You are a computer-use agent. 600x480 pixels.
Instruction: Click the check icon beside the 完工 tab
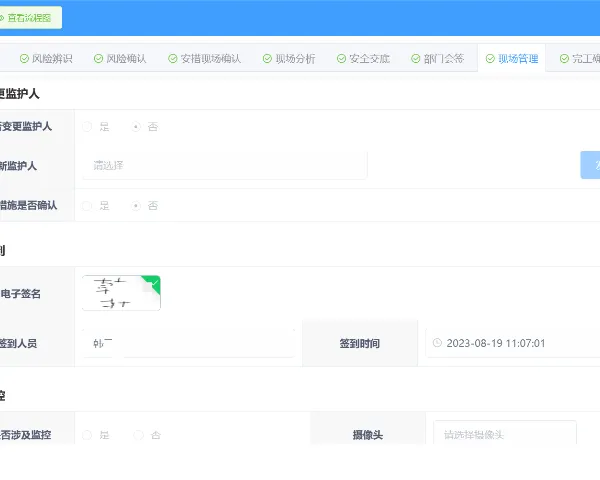pos(564,59)
